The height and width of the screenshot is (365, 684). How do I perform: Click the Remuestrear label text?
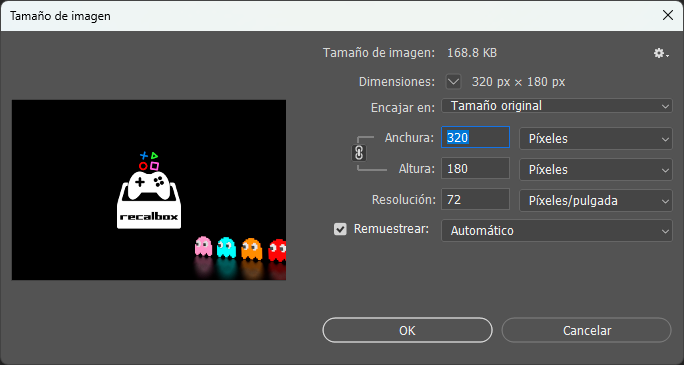coord(391,229)
